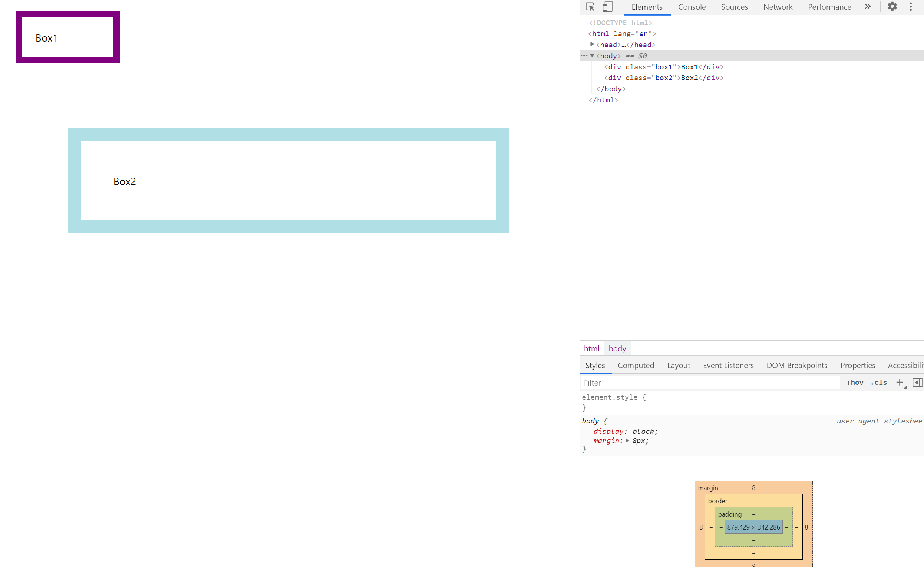This screenshot has height=567, width=924.
Task: Toggle the device toolbar icon
Action: point(607,7)
